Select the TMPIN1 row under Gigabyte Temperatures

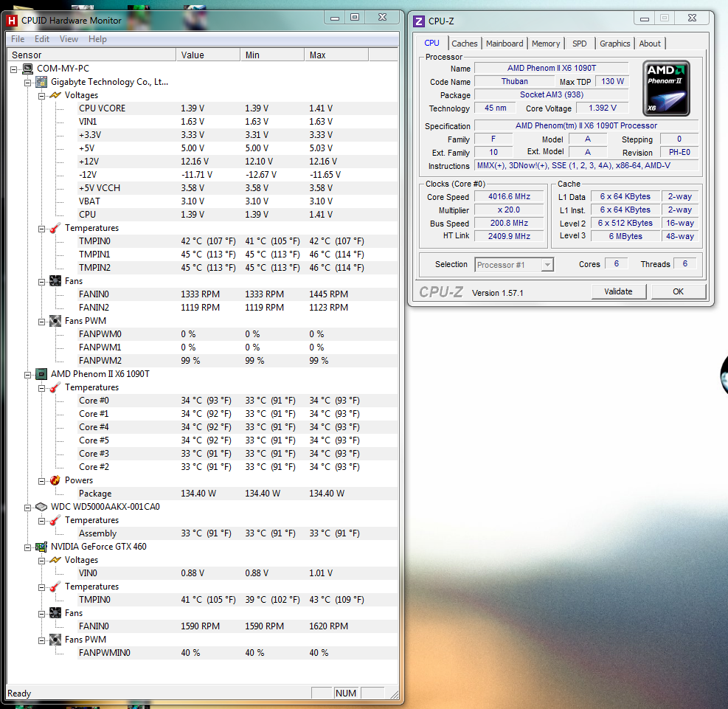(x=238, y=255)
